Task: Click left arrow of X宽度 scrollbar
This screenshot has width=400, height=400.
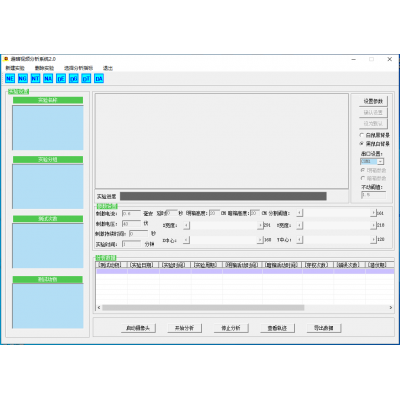Action: pos(187,226)
